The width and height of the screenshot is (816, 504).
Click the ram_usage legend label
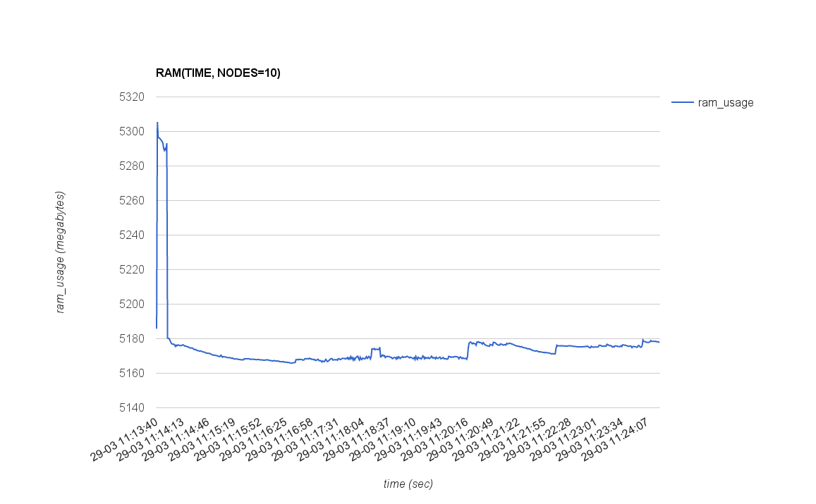(726, 103)
